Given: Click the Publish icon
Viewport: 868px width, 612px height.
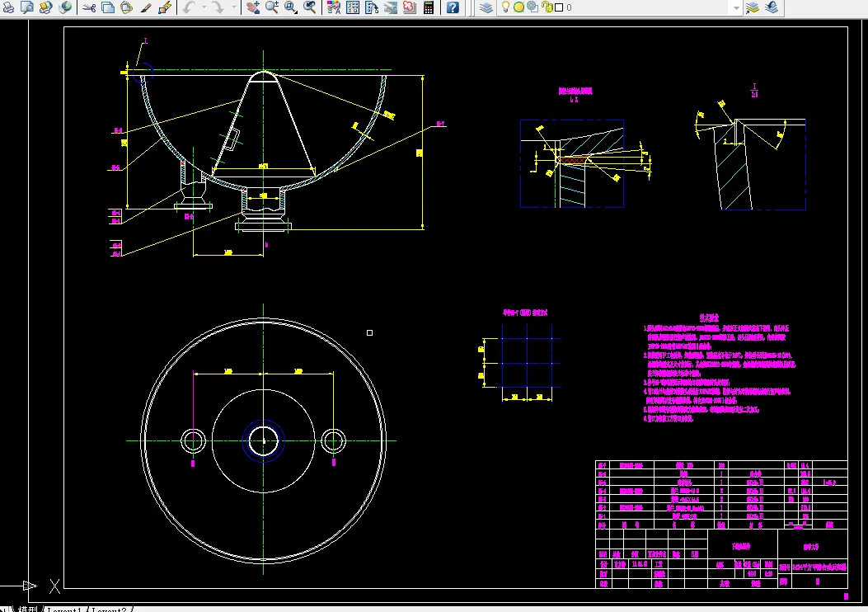Looking at the screenshot, I should pyautogui.click(x=45, y=7).
